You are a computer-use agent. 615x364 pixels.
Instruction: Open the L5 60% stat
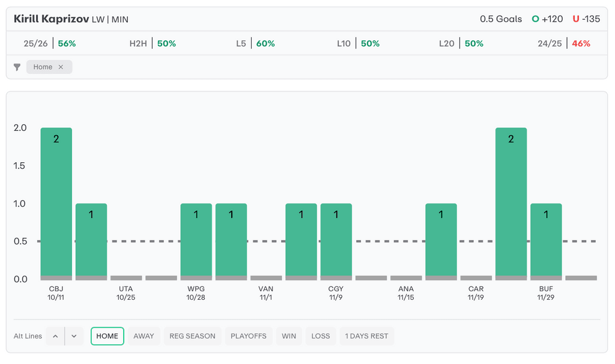pos(255,44)
